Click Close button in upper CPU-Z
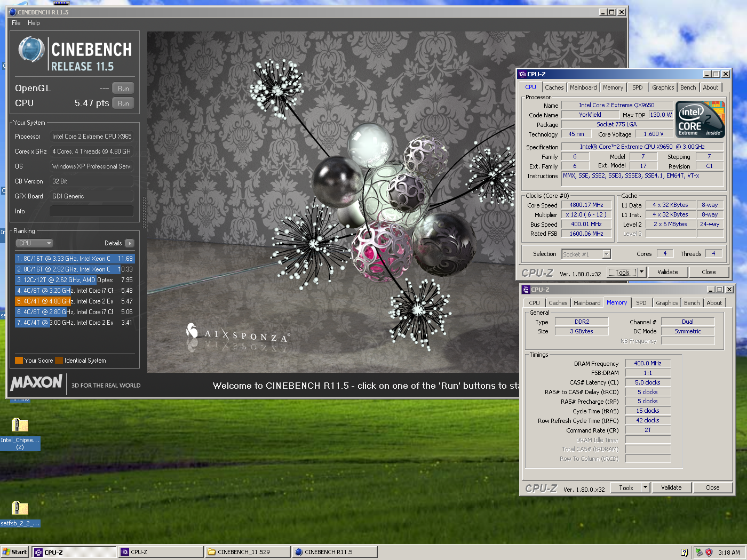The image size is (747, 560). click(x=709, y=272)
